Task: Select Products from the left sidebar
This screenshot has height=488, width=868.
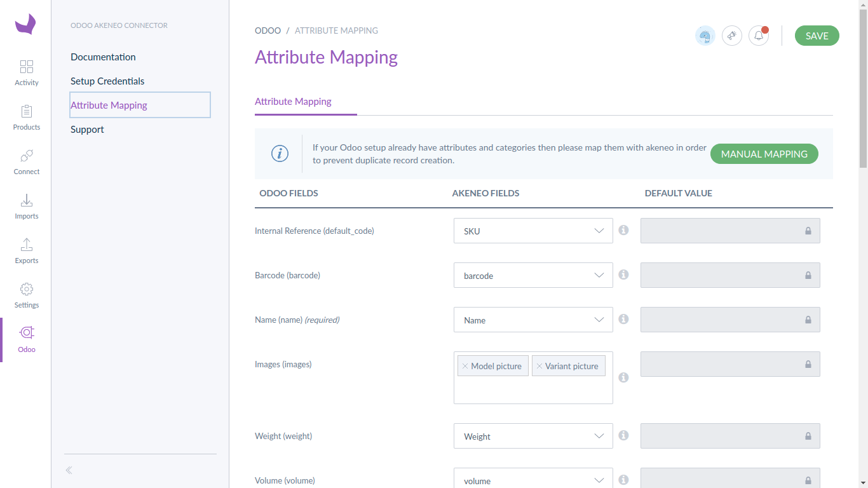Action: tap(26, 117)
